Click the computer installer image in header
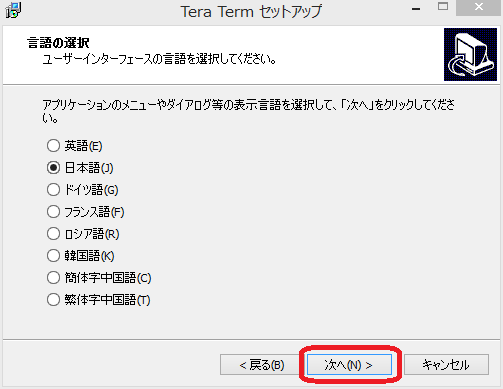The image size is (503, 389). point(470,54)
